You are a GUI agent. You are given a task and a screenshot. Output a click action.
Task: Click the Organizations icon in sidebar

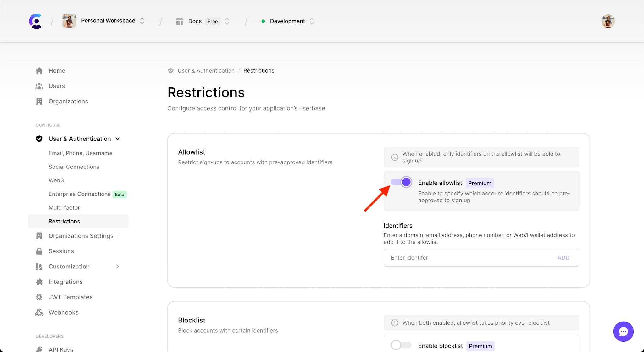coord(40,101)
